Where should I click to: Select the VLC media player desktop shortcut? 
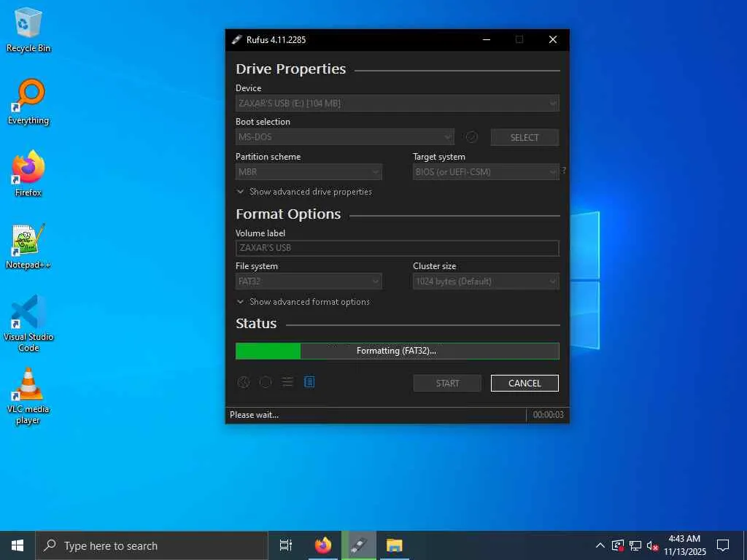tap(28, 396)
